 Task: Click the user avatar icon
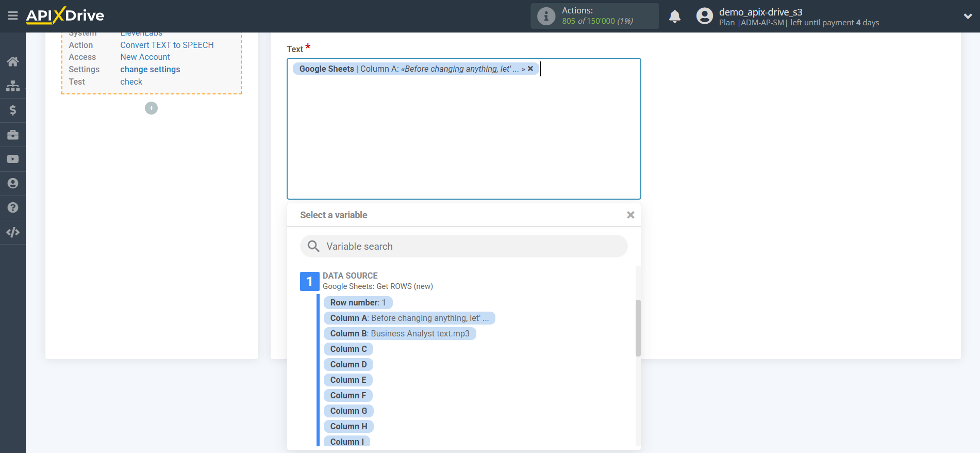tap(704, 16)
